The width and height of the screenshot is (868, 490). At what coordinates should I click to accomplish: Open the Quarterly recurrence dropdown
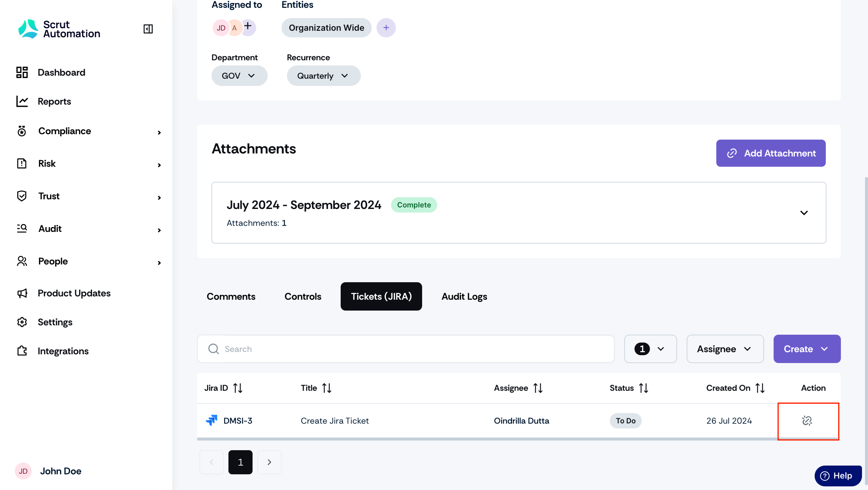(323, 76)
